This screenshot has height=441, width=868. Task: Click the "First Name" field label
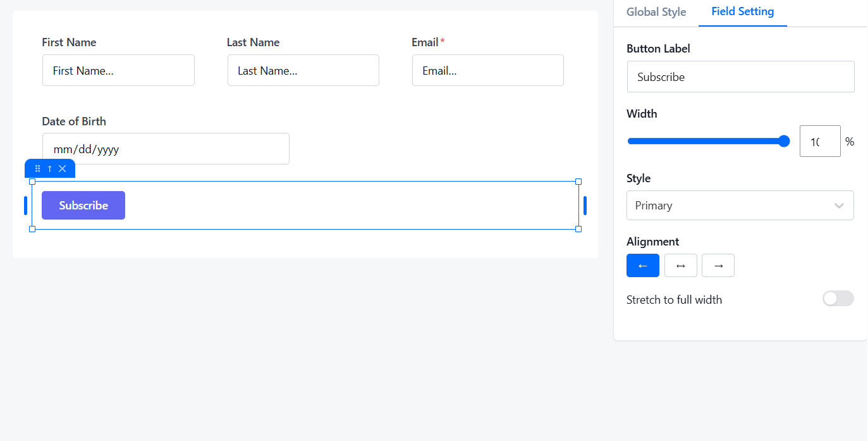[69, 42]
